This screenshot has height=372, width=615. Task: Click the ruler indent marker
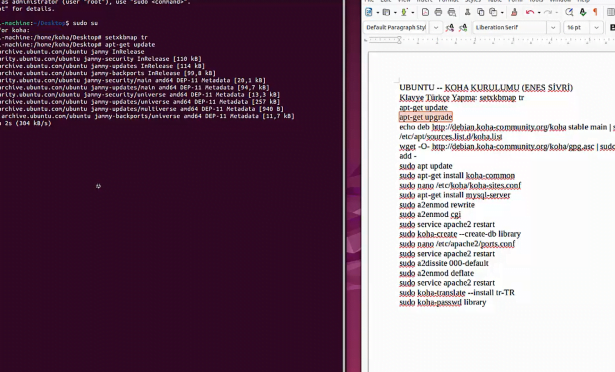399,40
